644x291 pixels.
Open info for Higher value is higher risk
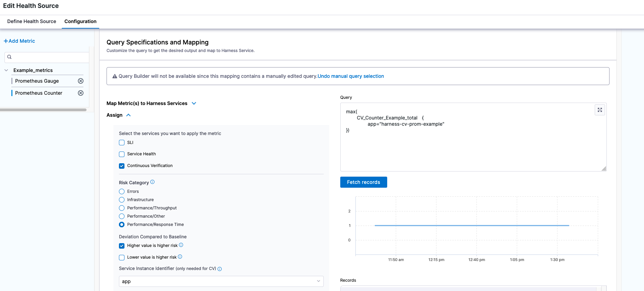(x=181, y=245)
